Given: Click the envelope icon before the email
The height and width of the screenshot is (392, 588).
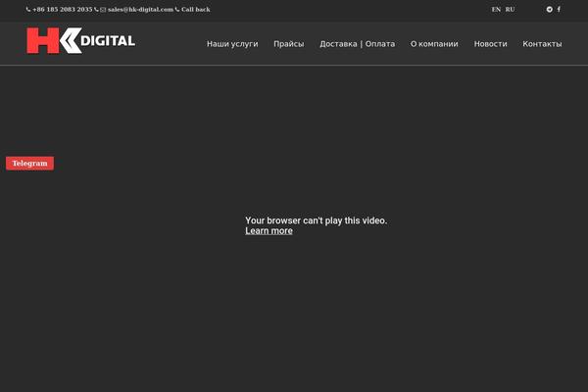Looking at the screenshot, I should pyautogui.click(x=103, y=10).
